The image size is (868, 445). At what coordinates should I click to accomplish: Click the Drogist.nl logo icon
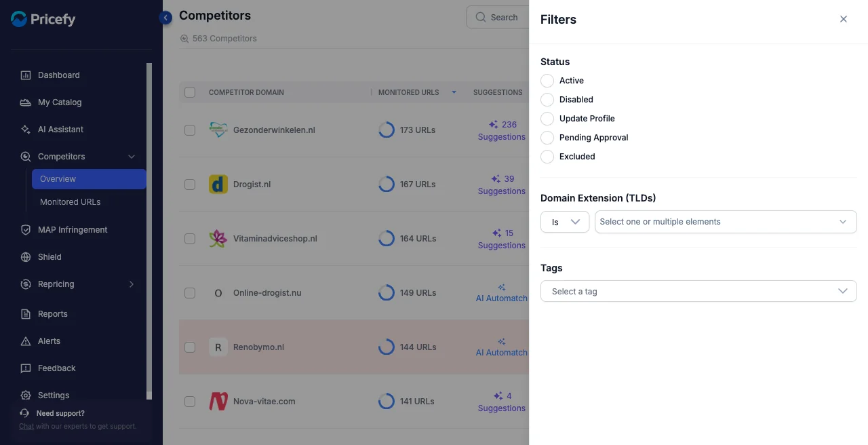pyautogui.click(x=218, y=185)
